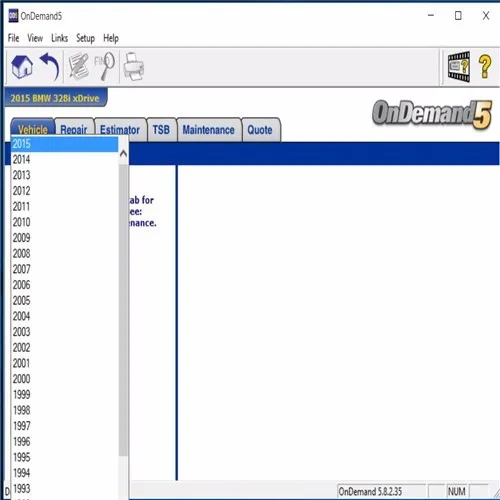Open the File menu
Viewport: 500px width, 500px height.
[x=13, y=38]
